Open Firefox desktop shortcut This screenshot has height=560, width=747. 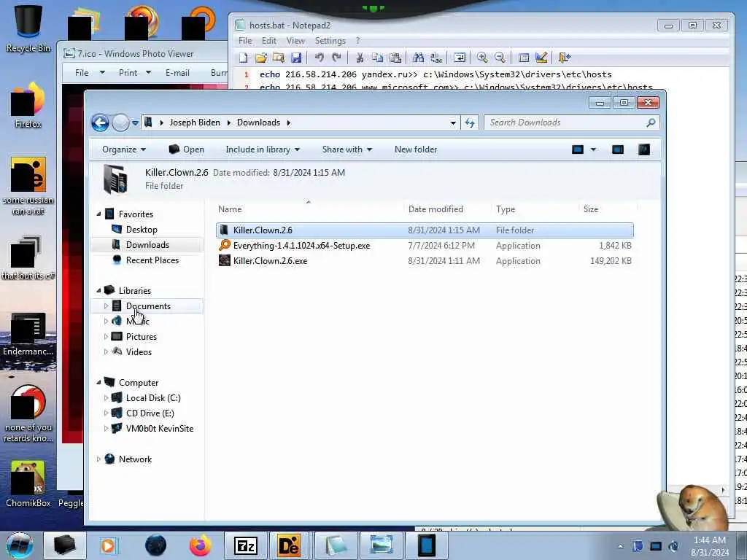point(28,105)
